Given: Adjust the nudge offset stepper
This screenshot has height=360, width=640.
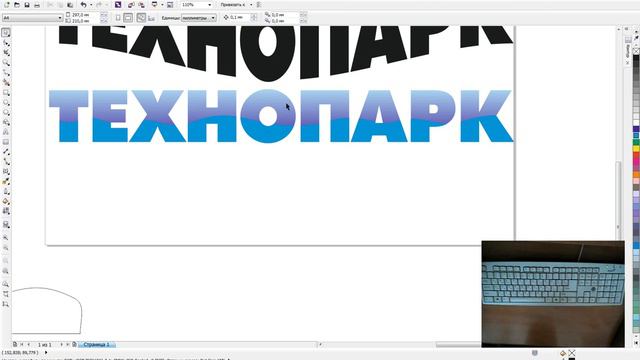Looking at the screenshot, I should (254, 18).
